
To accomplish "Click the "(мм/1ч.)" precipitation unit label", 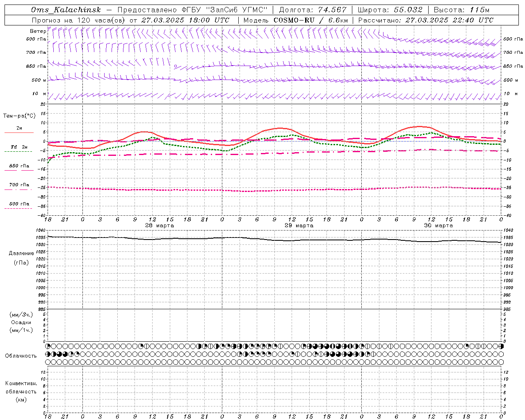I will (x=21, y=330).
